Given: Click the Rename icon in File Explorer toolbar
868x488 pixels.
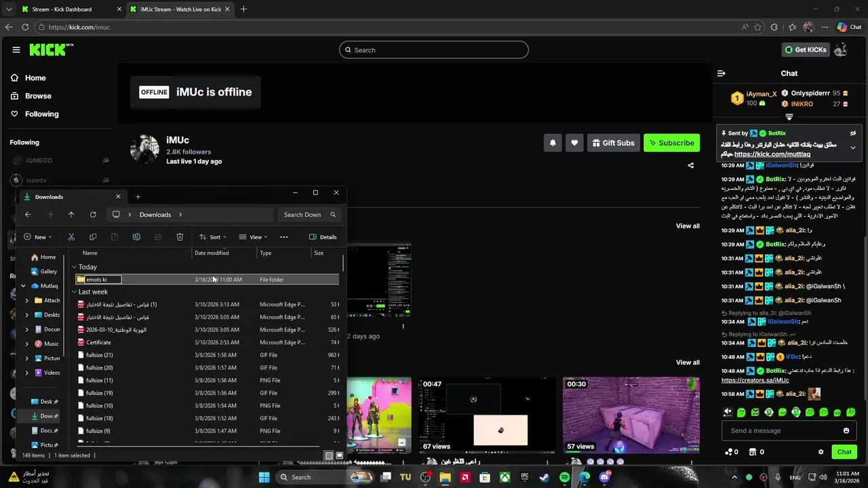Looking at the screenshot, I should [x=136, y=237].
